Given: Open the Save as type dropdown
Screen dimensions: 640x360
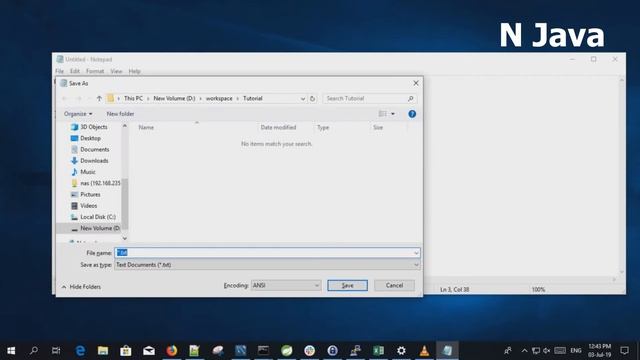Looking at the screenshot, I should click(267, 265).
